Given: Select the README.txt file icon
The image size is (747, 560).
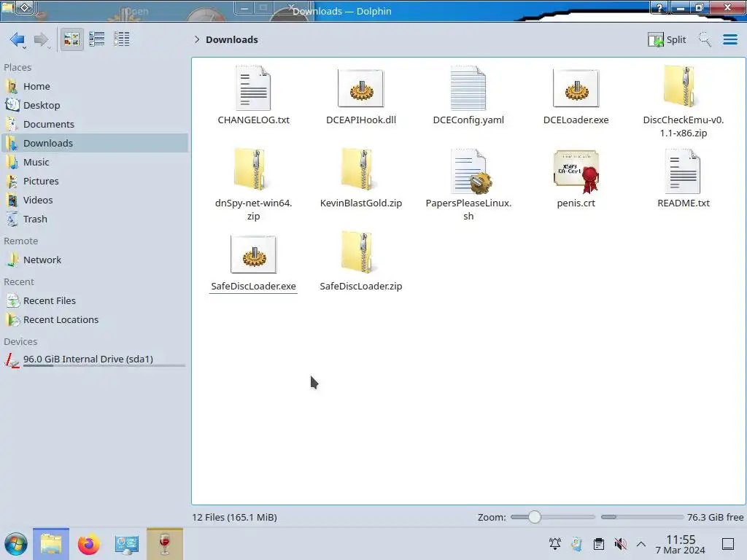Looking at the screenshot, I should point(683,171).
